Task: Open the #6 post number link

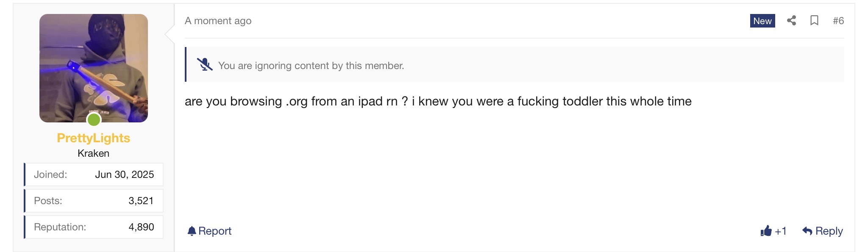Action: [x=838, y=21]
